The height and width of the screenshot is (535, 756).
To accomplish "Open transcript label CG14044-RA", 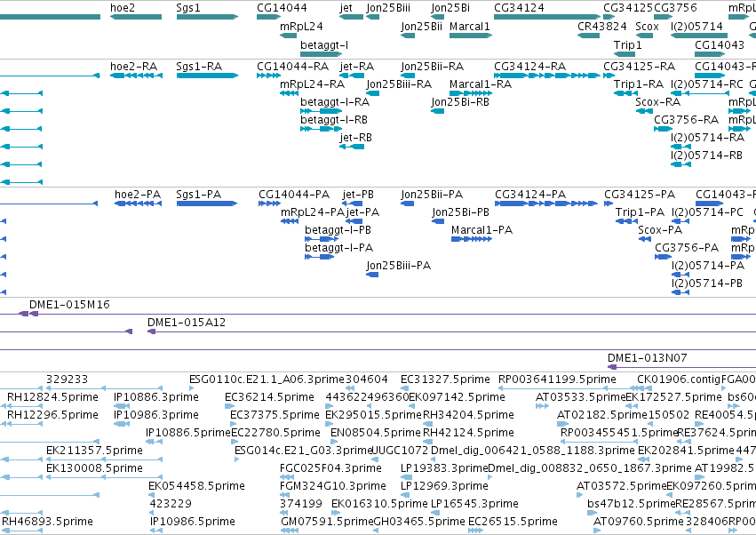I will pyautogui.click(x=292, y=66).
